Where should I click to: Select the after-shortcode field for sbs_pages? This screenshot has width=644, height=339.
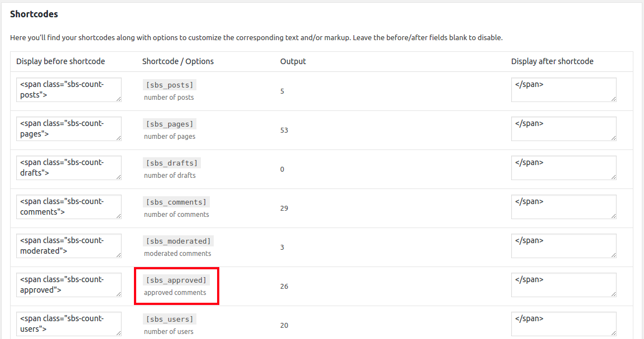[563, 129]
